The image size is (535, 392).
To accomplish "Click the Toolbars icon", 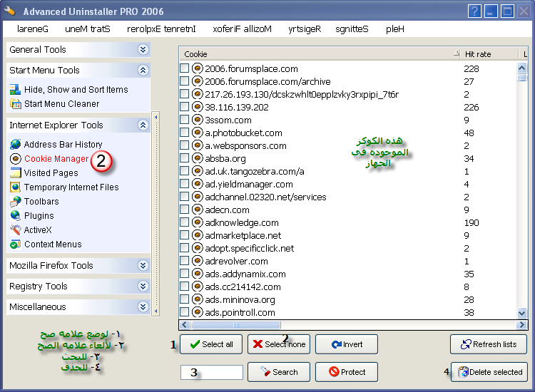I will (16, 202).
